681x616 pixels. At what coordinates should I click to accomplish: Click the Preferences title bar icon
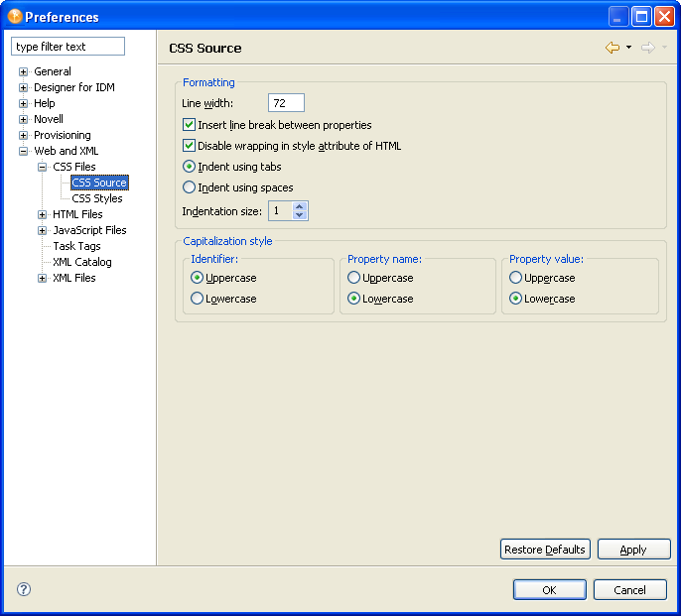point(14,17)
